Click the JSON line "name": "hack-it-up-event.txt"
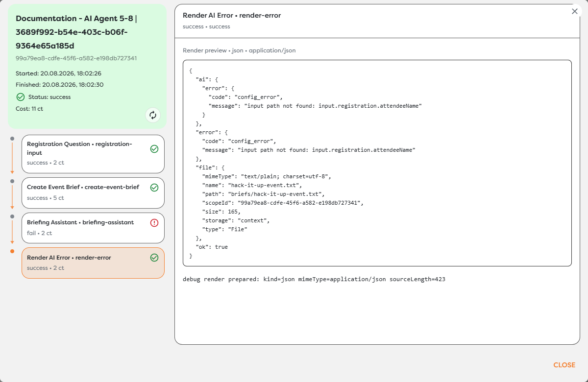The width and height of the screenshot is (588, 382). click(252, 185)
